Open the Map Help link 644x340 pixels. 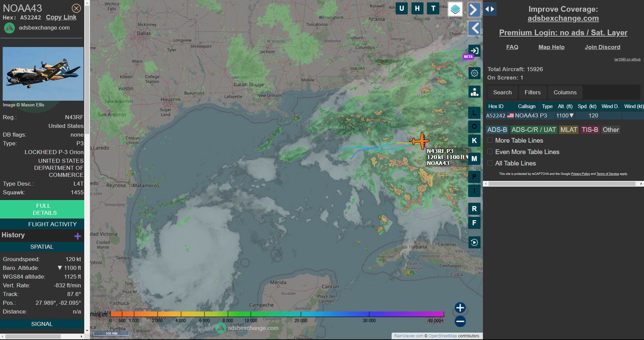click(551, 47)
